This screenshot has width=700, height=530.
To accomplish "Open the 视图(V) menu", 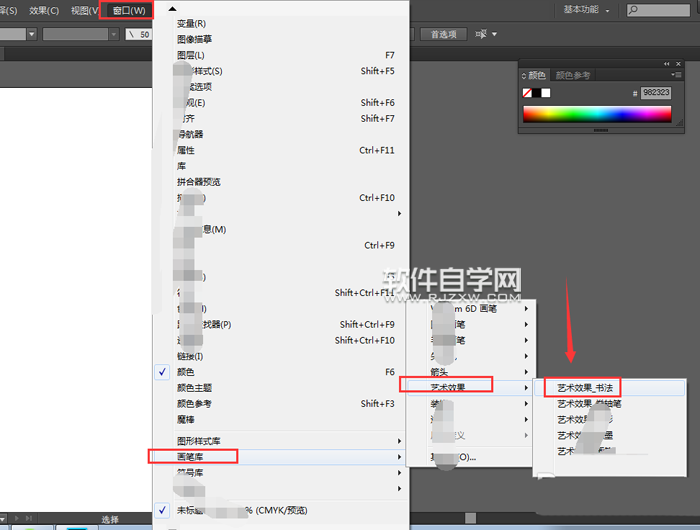I will point(85,10).
